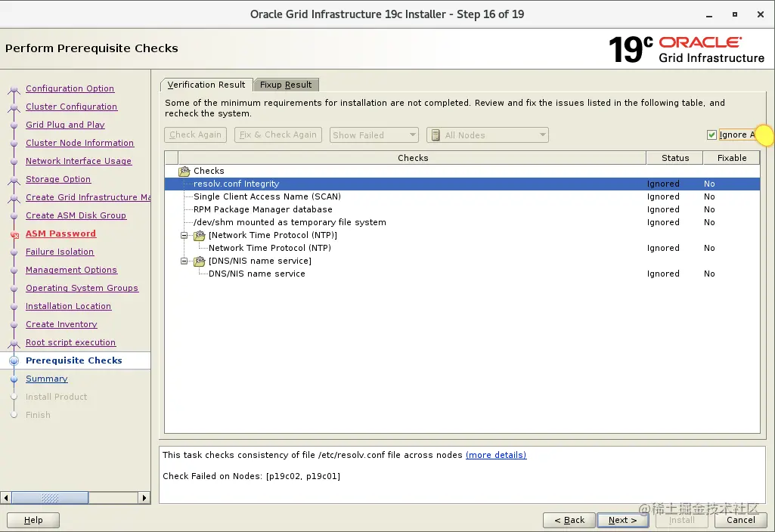Screen dimensions: 775x532
Task: Go to Create Inventory step
Action: pos(61,324)
